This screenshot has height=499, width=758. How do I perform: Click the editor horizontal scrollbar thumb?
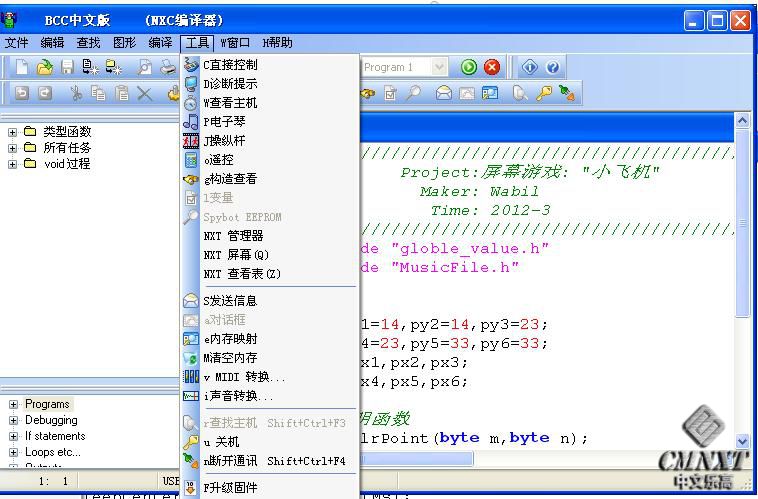[416, 458]
